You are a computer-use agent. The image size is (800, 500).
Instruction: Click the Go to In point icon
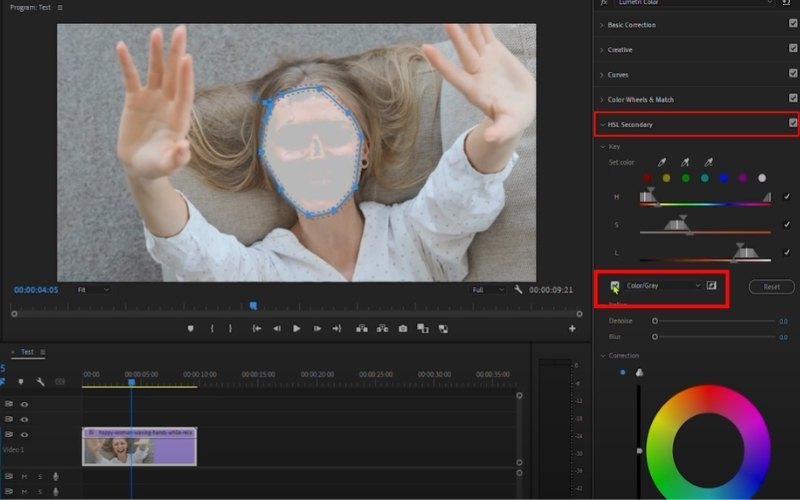[257, 328]
